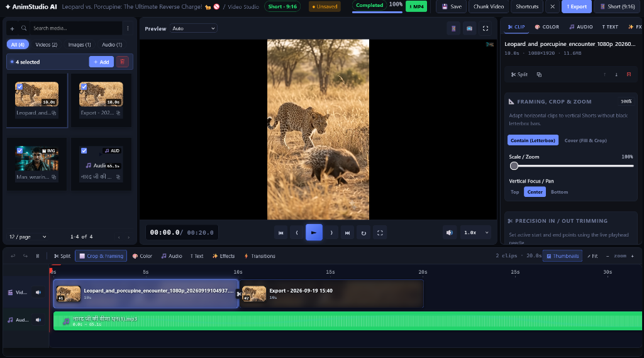Image resolution: width=644 pixels, height=358 pixels.
Task: Select the green mp3 audio clip on timeline
Action: (347, 321)
